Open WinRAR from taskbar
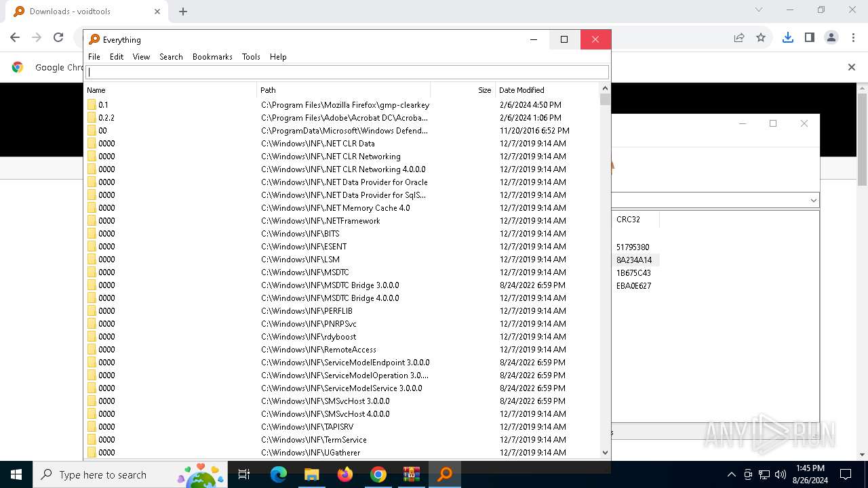 pyautogui.click(x=412, y=474)
